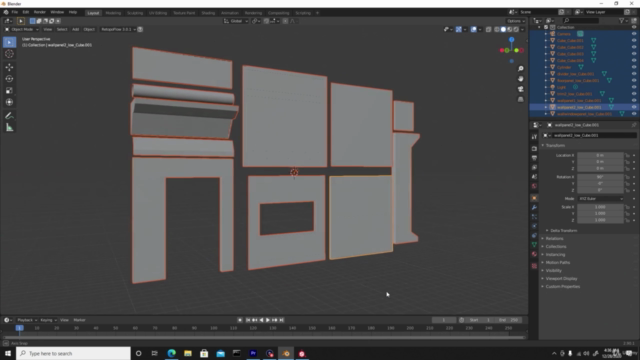
Task: Select the Scale tool
Action: pyautogui.click(x=9, y=91)
